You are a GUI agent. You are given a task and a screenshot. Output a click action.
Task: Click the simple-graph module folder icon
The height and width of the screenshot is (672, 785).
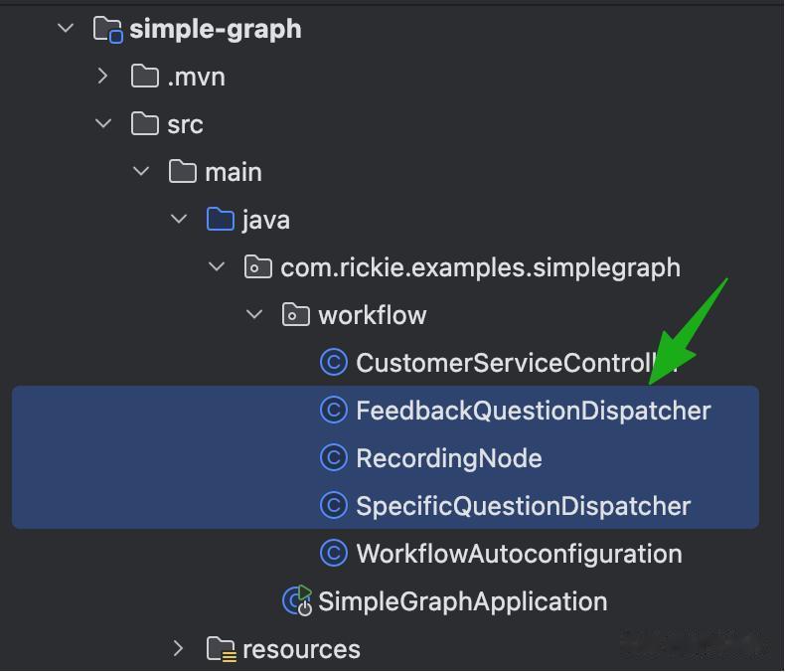click(x=107, y=29)
